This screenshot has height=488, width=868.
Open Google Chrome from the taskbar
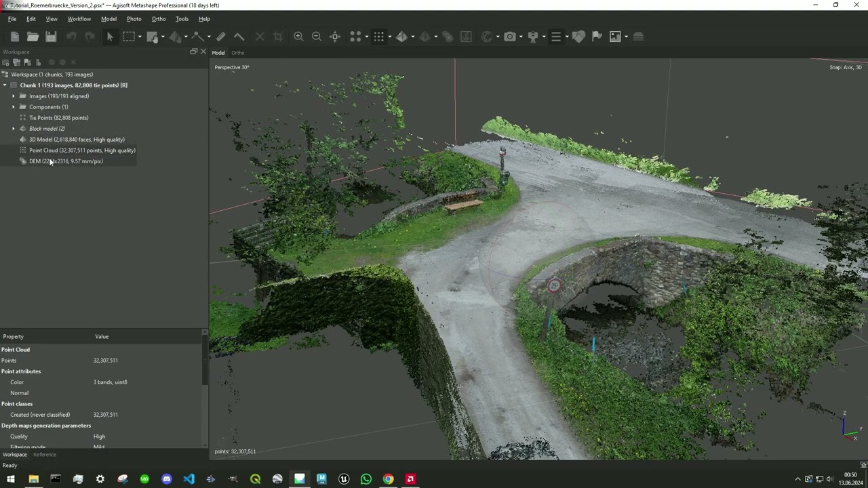click(388, 480)
